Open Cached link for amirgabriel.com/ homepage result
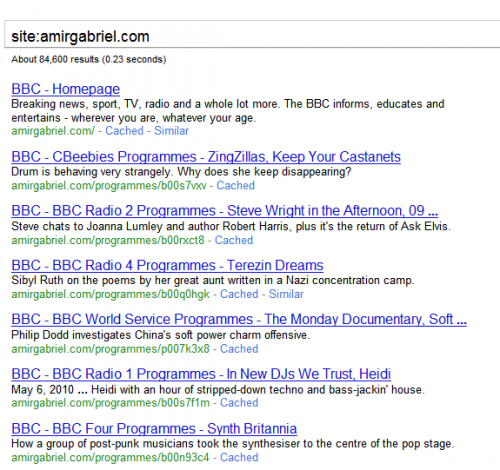 [x=124, y=131]
